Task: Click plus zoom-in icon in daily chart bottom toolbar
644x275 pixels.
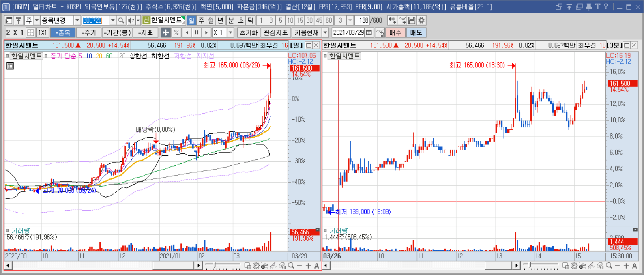Action: coord(308,266)
